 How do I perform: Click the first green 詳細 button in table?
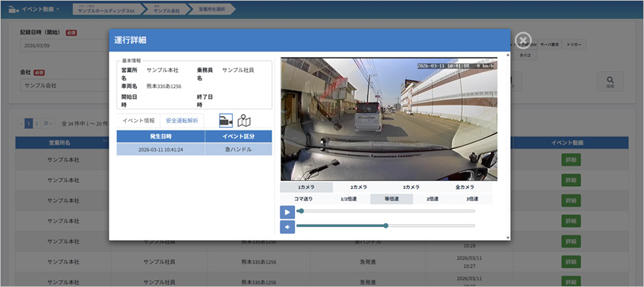(571, 160)
